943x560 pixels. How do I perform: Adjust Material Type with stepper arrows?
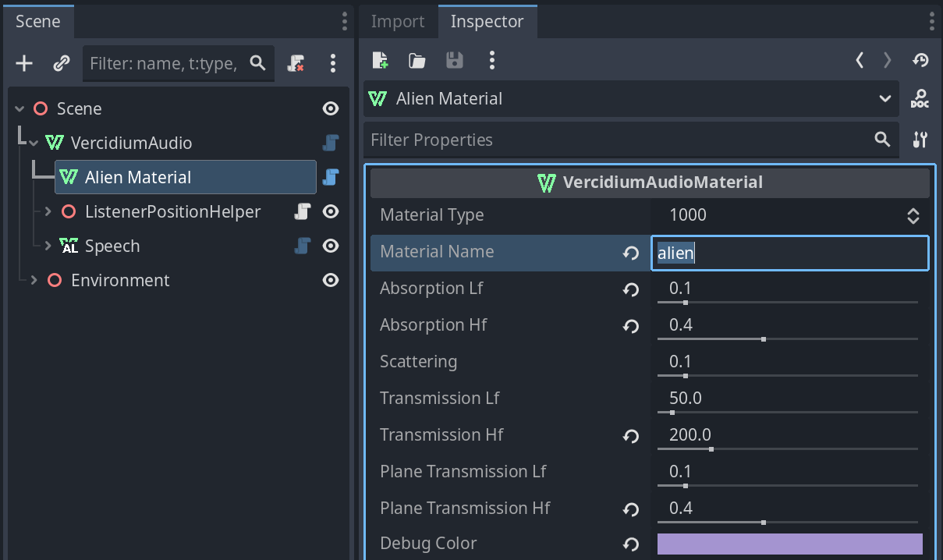pos(913,216)
